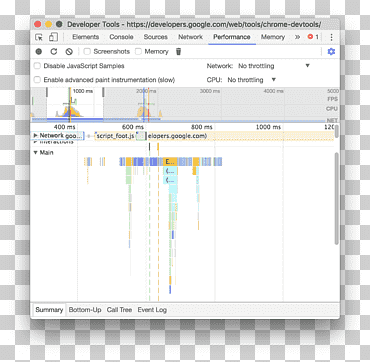
Task: Select the inspect element picker icon
Action: [x=39, y=37]
